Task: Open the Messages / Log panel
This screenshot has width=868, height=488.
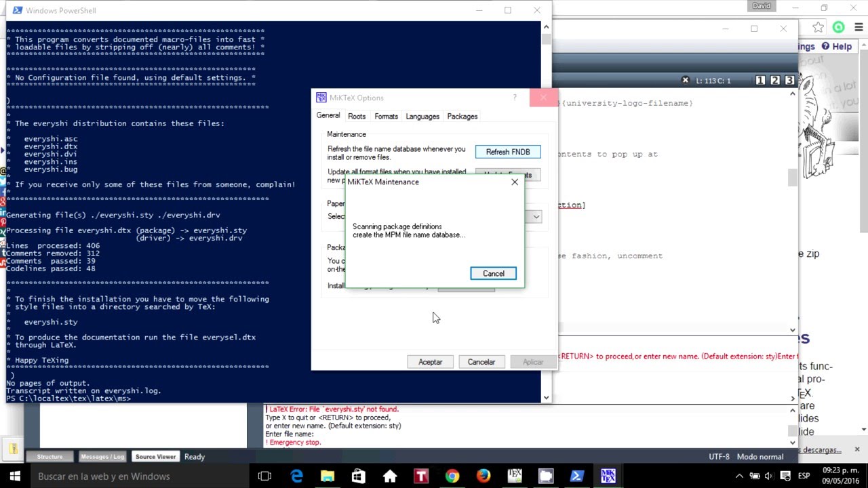Action: click(x=102, y=457)
